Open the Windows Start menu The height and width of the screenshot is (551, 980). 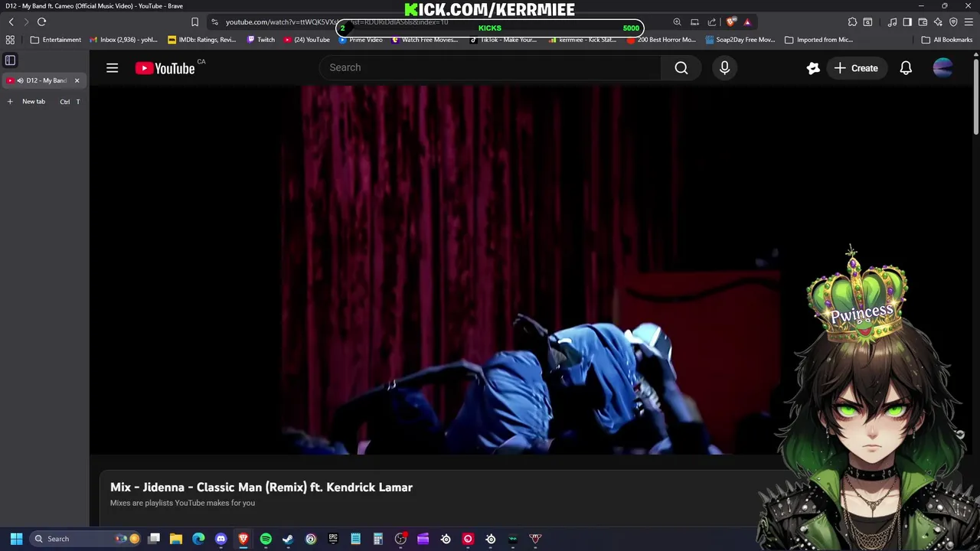tap(16, 539)
